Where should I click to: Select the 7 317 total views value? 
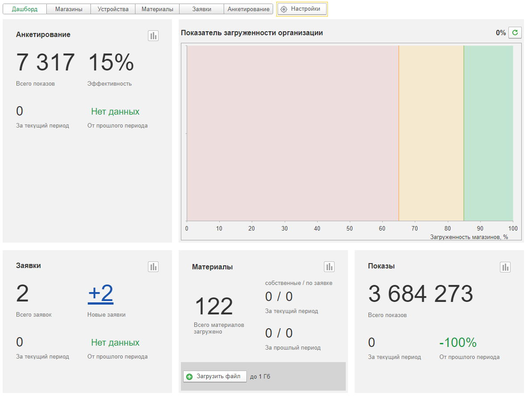coord(45,62)
